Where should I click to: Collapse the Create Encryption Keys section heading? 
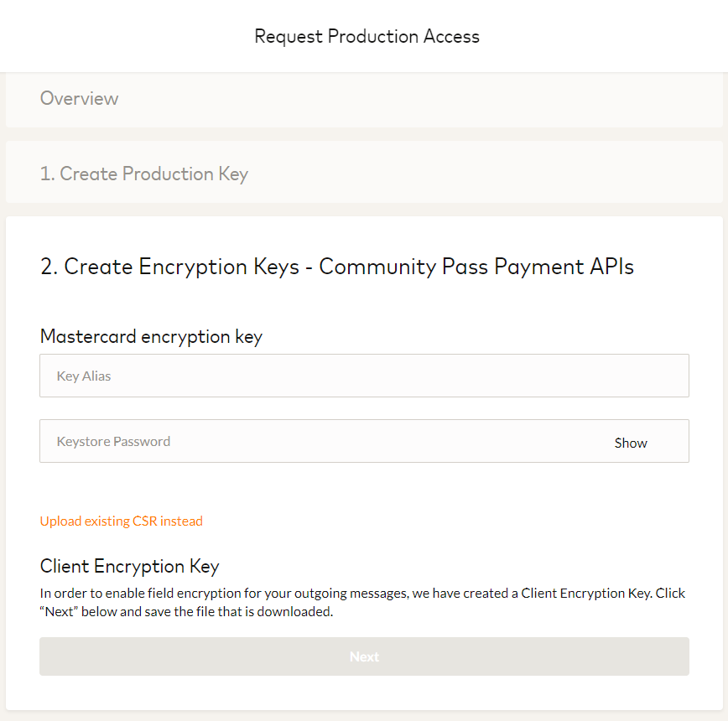tap(336, 267)
